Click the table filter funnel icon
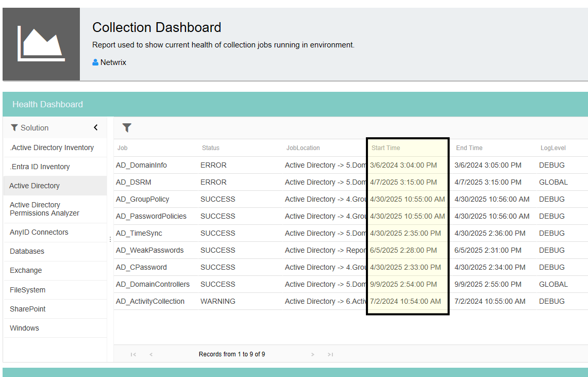The image size is (588, 377). pos(127,128)
